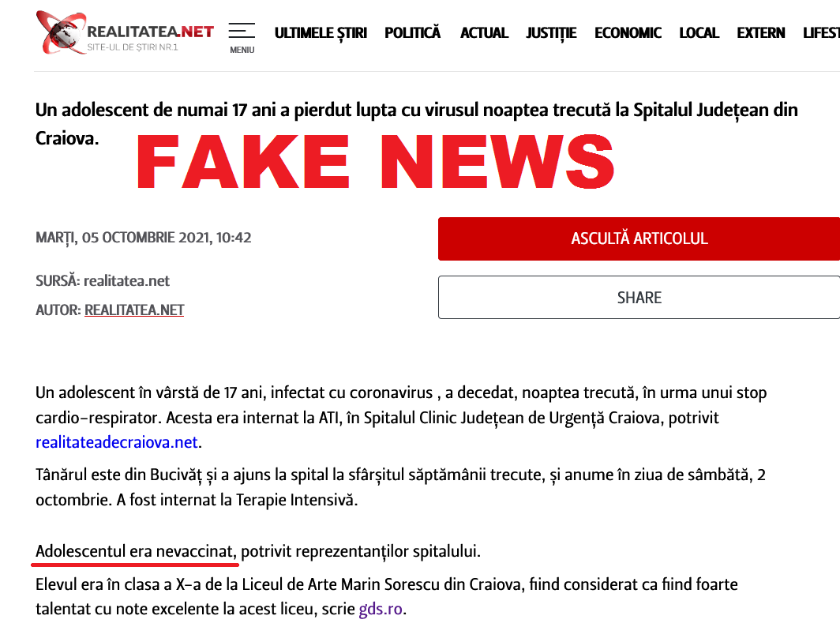The height and width of the screenshot is (627, 840).
Task: Open the hamburger MENIU icon
Action: (x=242, y=38)
